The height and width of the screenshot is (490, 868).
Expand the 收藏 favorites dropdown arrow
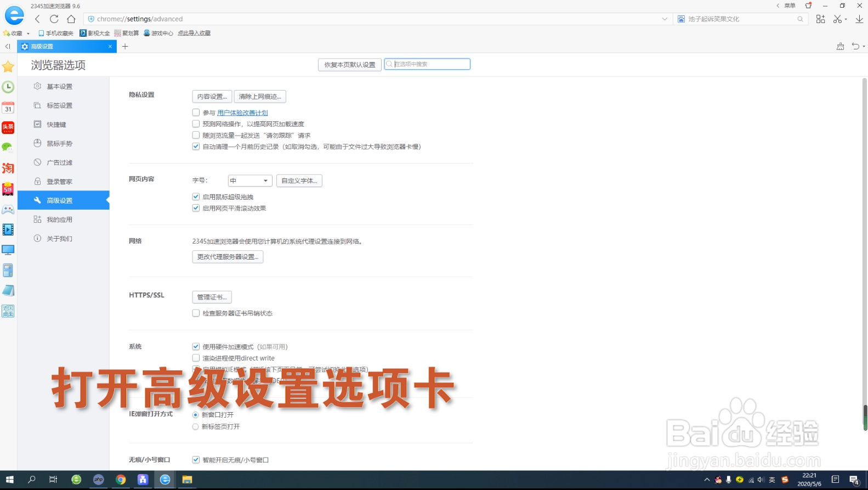28,33
